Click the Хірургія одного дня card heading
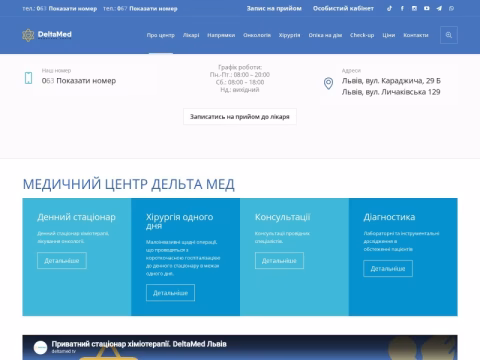This screenshot has width=480, height=360. tap(179, 221)
